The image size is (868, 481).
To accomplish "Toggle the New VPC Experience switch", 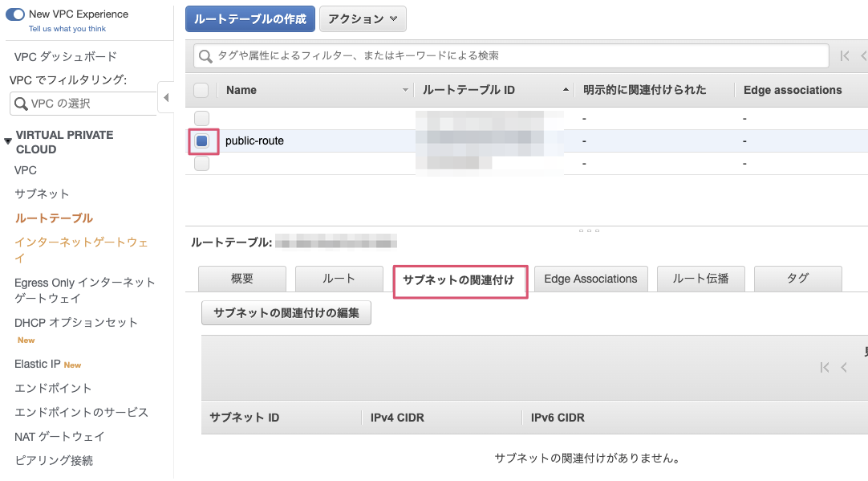I will (15, 14).
